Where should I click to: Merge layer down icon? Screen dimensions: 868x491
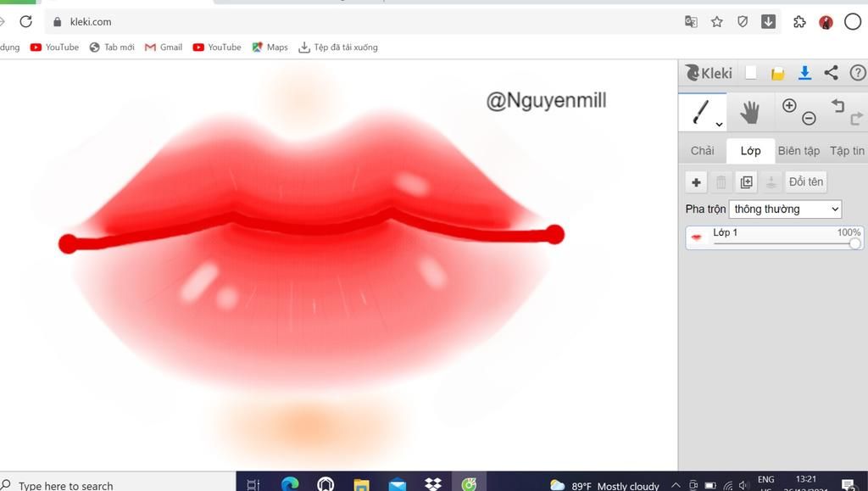771,182
